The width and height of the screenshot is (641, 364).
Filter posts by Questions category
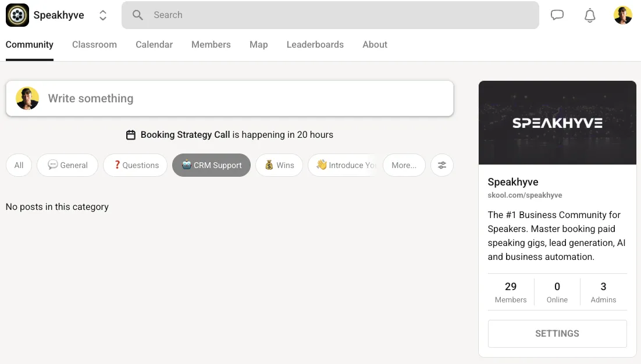pyautogui.click(x=136, y=165)
